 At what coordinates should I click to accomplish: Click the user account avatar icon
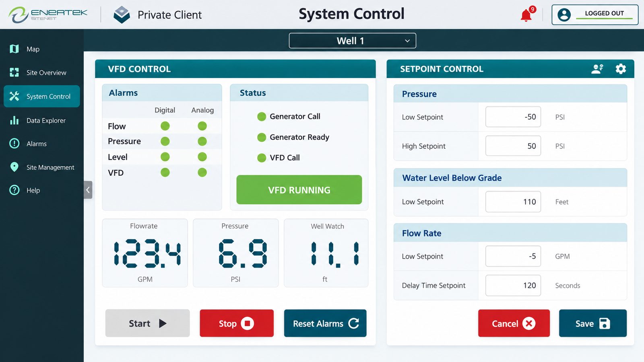point(564,15)
